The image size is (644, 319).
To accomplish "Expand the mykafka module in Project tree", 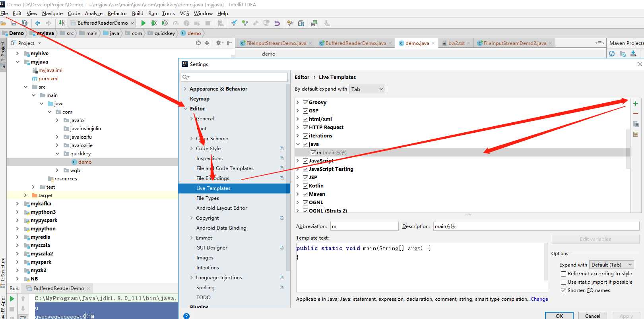I will click(x=17, y=204).
